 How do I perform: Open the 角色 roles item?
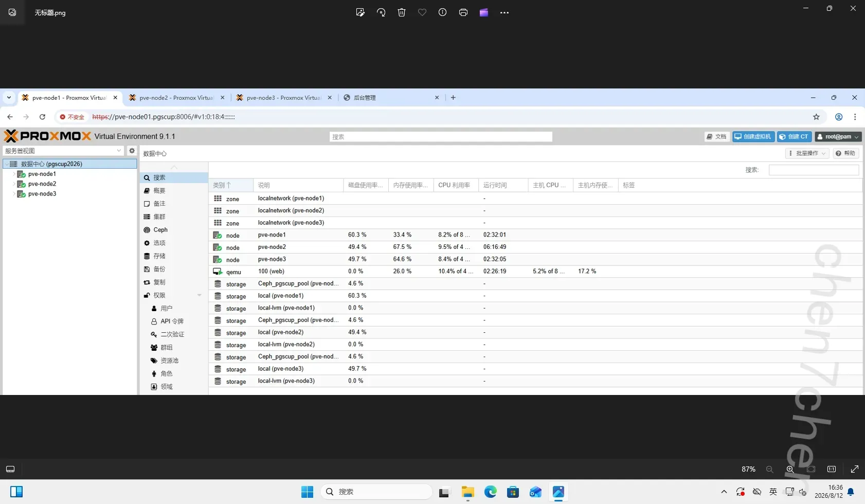point(174,374)
